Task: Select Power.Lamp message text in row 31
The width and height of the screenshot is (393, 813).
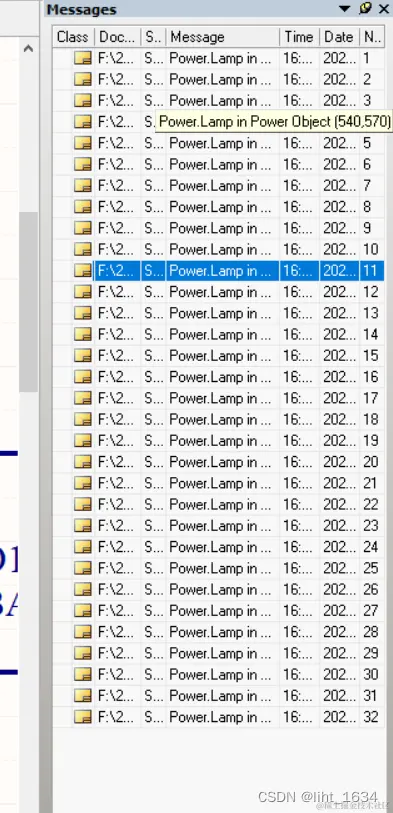Action: pyautogui.click(x=220, y=696)
